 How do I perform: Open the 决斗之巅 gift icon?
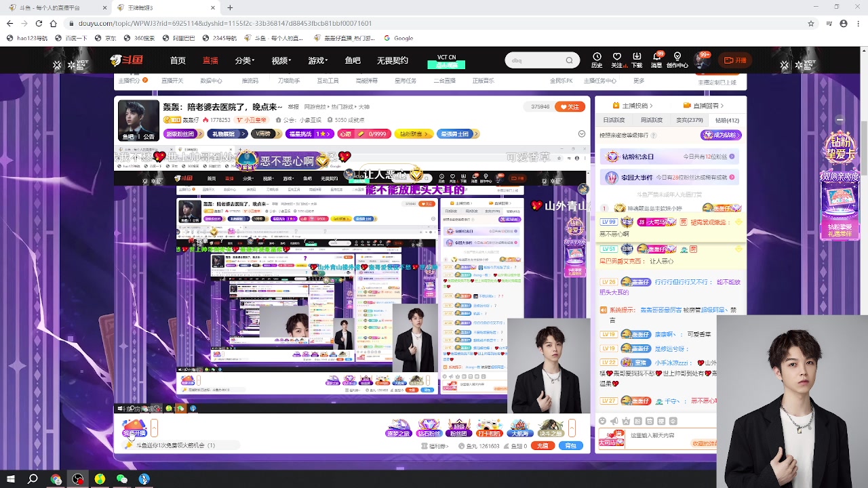point(551,428)
